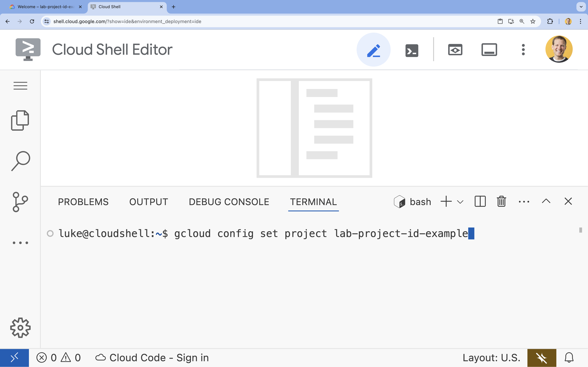Image resolution: width=588 pixels, height=367 pixels.
Task: Select the OUTPUT tab
Action: pos(149,202)
